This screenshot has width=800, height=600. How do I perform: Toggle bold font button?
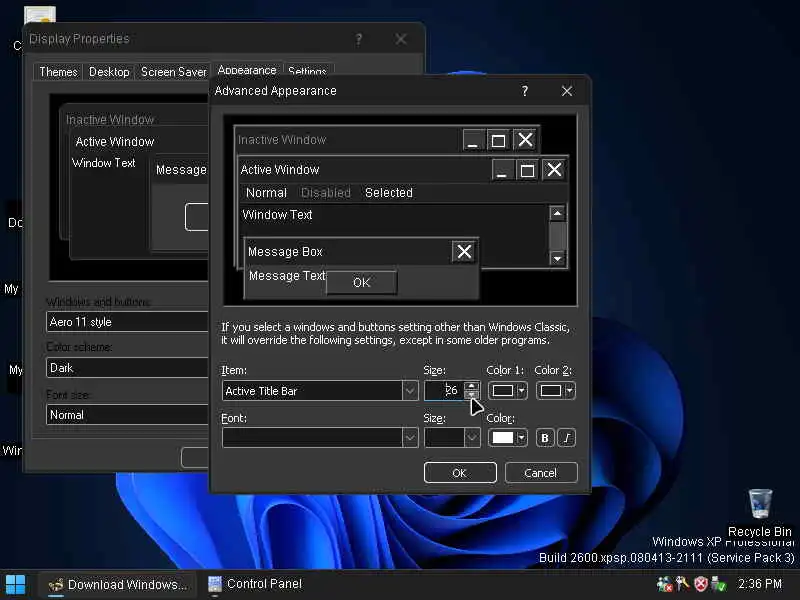point(544,438)
